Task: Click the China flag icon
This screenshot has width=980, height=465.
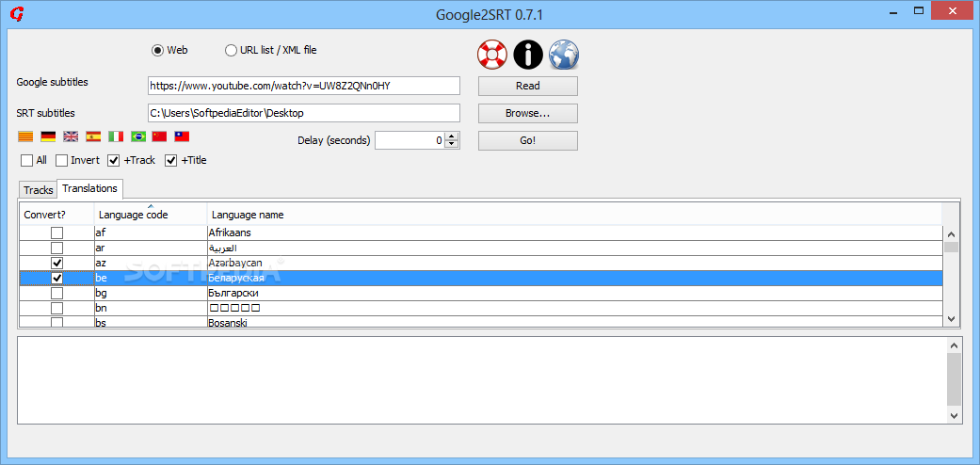Action: (159, 136)
